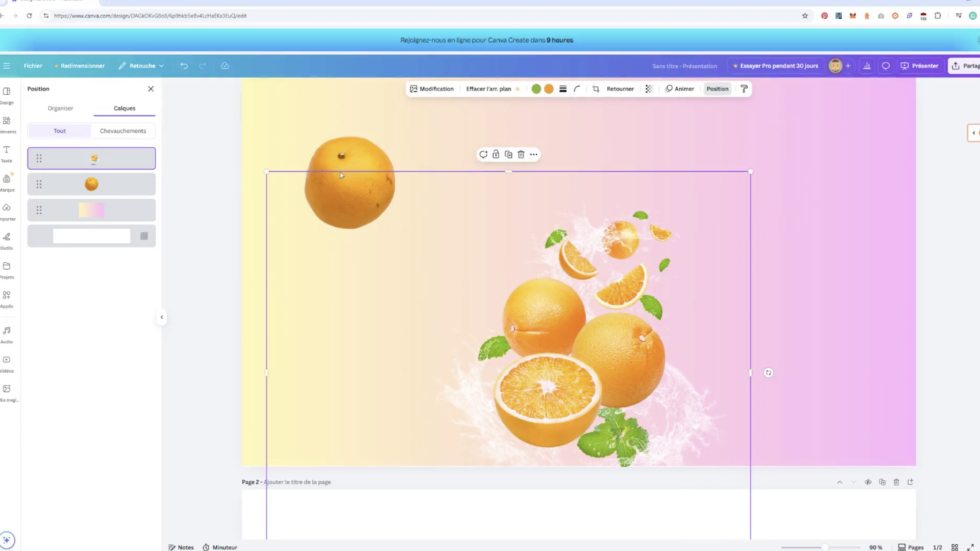This screenshot has height=551, width=980.
Task: Switch to Calques tab
Action: (x=124, y=108)
